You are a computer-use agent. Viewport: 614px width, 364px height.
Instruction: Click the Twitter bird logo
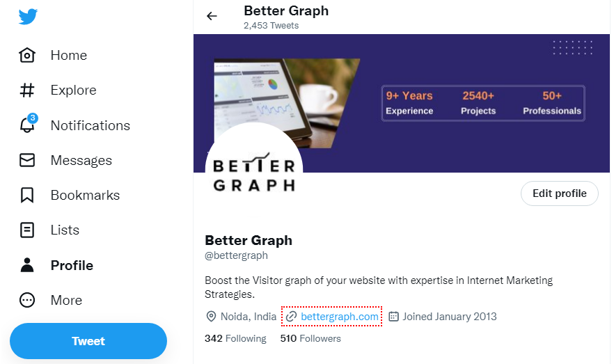tap(28, 16)
